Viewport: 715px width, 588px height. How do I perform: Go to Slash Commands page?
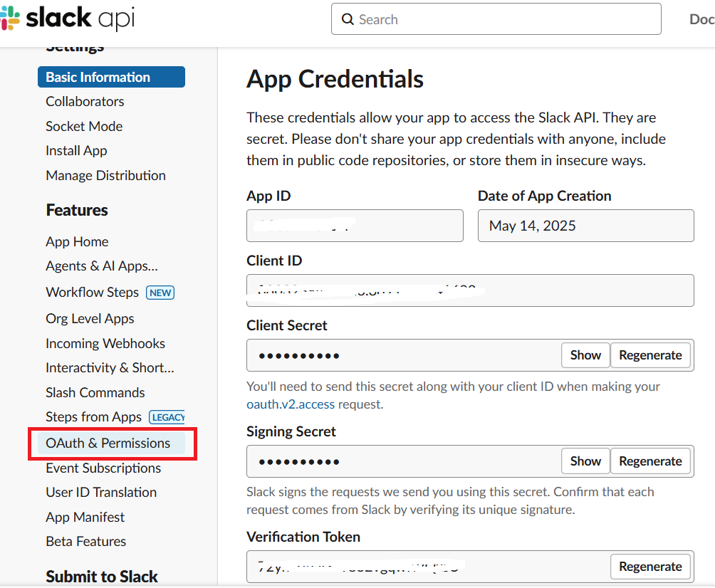(x=95, y=392)
